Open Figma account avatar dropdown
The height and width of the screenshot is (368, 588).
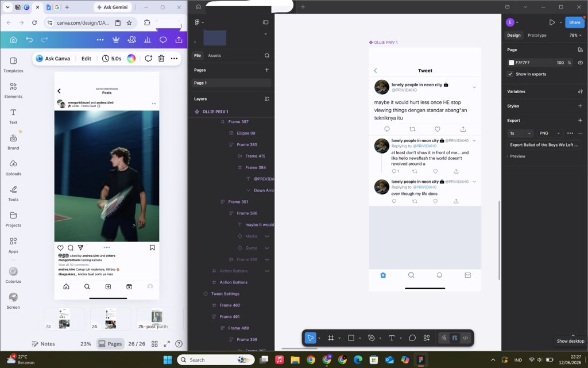[512, 22]
